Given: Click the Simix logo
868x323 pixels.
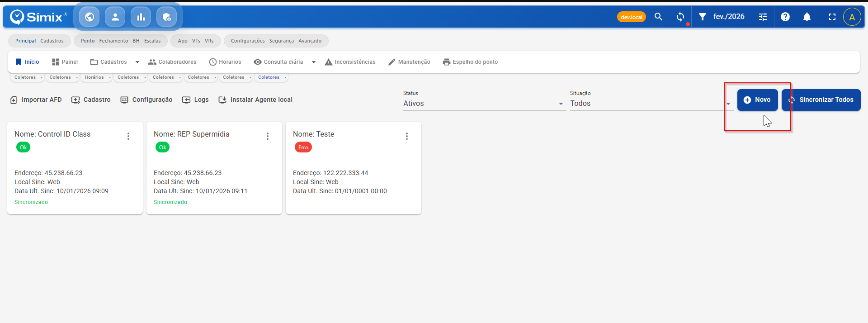Looking at the screenshot, I should (x=38, y=17).
